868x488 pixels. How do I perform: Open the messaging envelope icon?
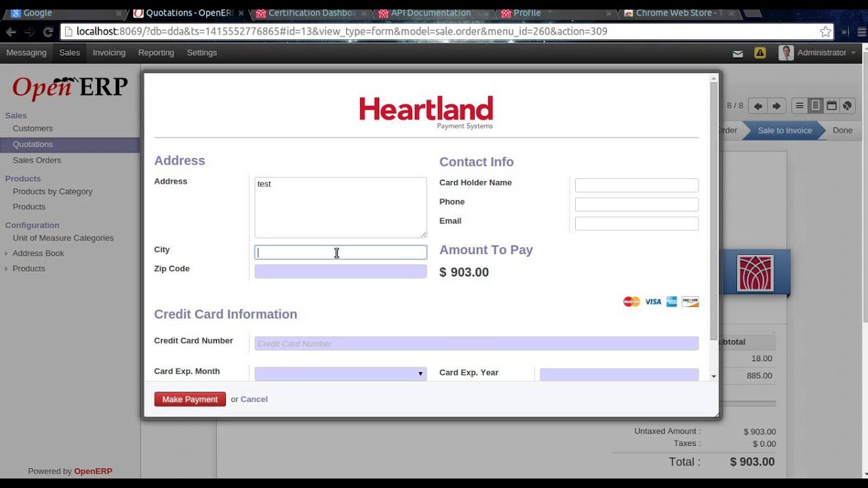click(x=738, y=53)
